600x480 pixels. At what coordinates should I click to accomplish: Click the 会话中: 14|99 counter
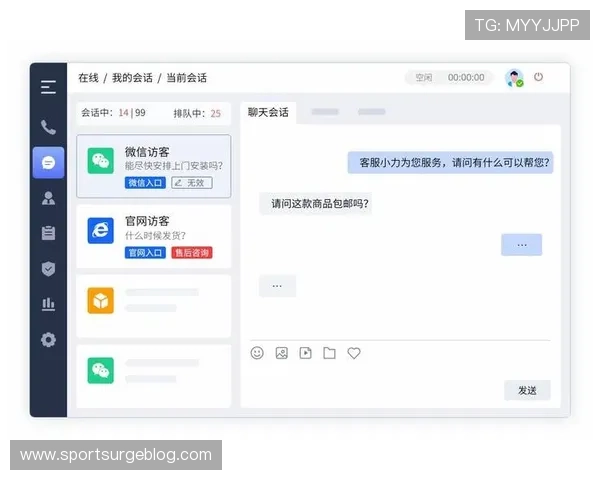tap(113, 113)
